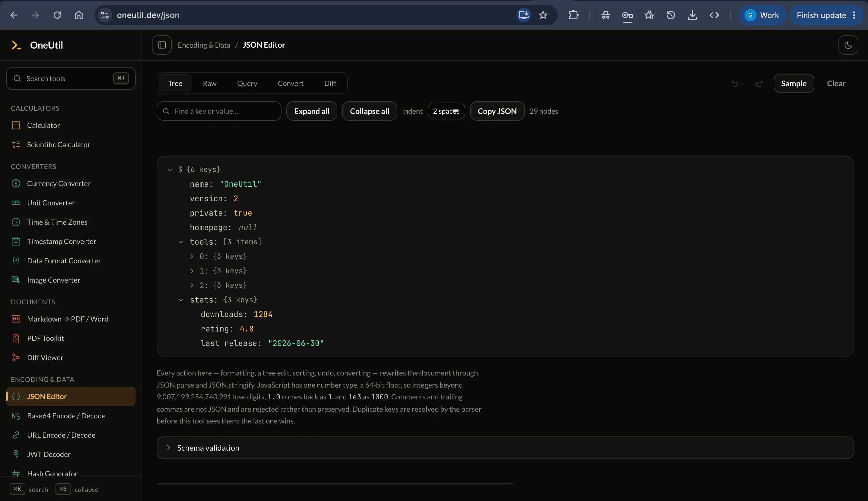
Task: Open the Unit Converter tool
Action: [71, 203]
